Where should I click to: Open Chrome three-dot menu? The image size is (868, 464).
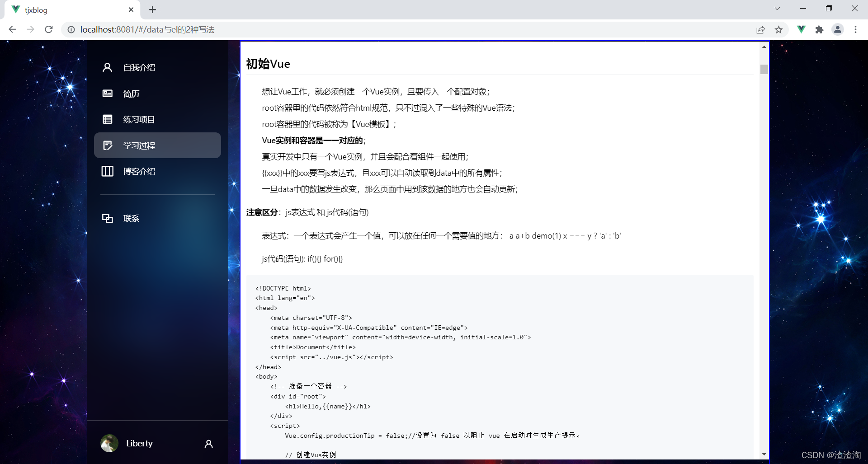click(x=855, y=29)
